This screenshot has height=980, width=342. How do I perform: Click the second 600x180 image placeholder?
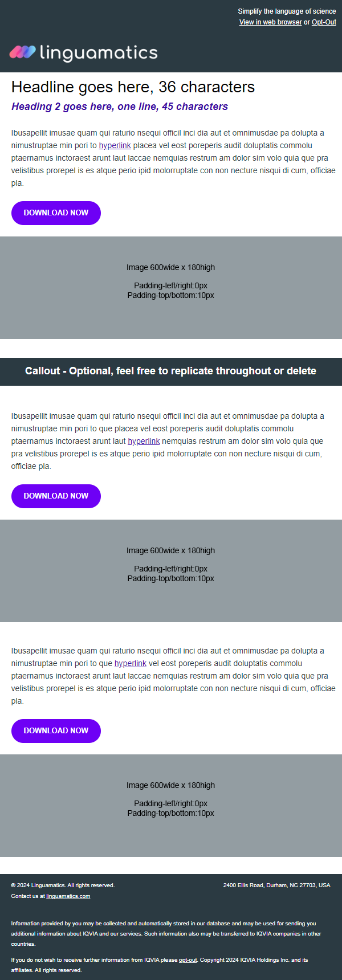[171, 571]
